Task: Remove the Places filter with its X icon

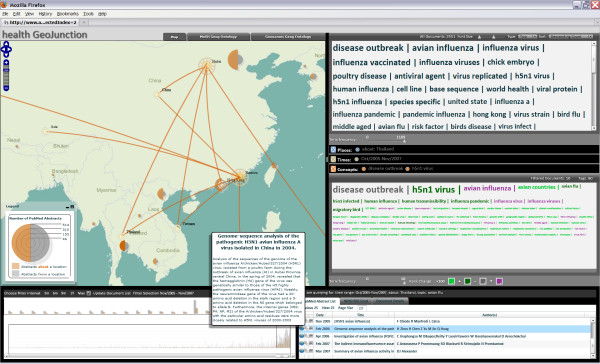Action: point(333,150)
